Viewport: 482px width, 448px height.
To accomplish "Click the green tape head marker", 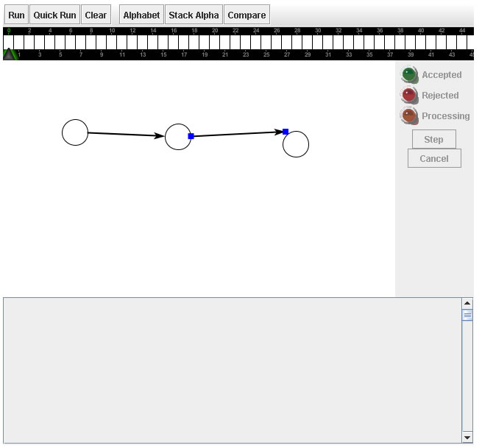I will 10,54.
